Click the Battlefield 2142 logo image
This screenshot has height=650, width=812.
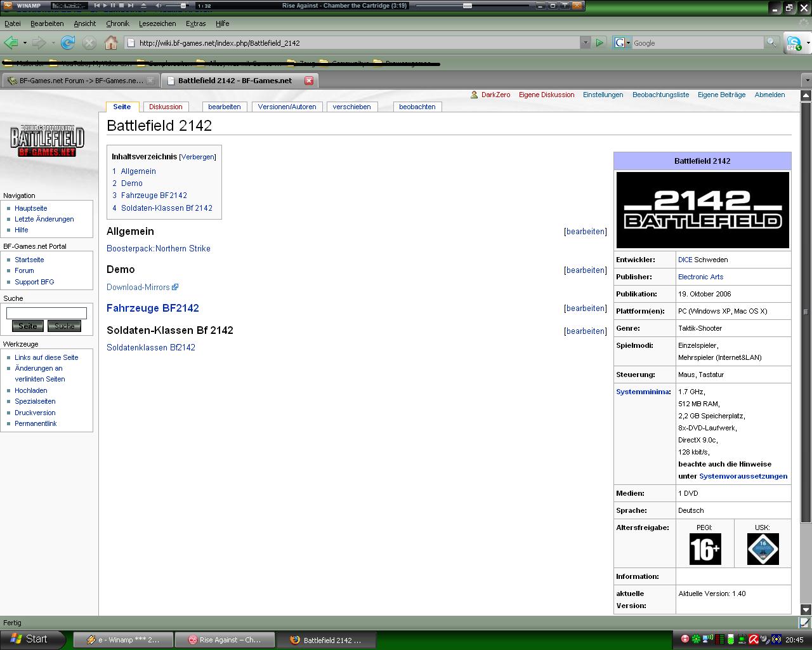point(702,210)
